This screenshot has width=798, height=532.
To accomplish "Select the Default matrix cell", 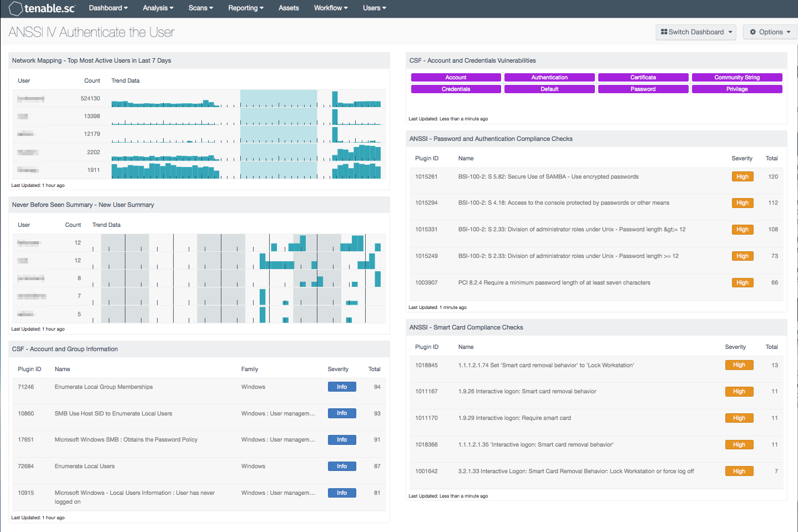I will click(x=549, y=89).
